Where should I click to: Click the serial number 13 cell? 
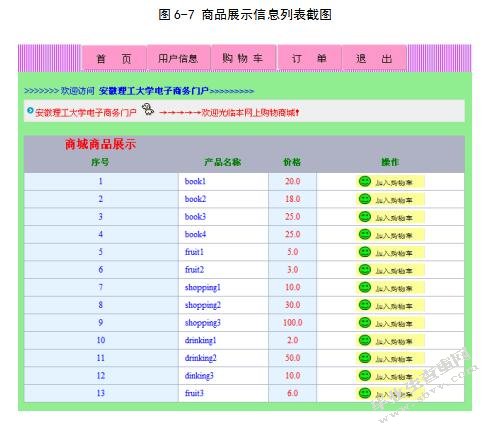tap(101, 393)
